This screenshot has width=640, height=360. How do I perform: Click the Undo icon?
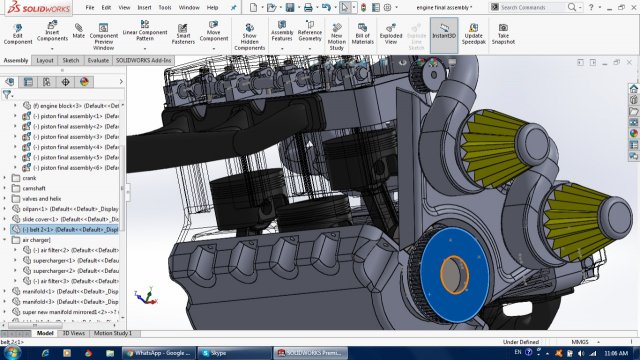point(326,7)
